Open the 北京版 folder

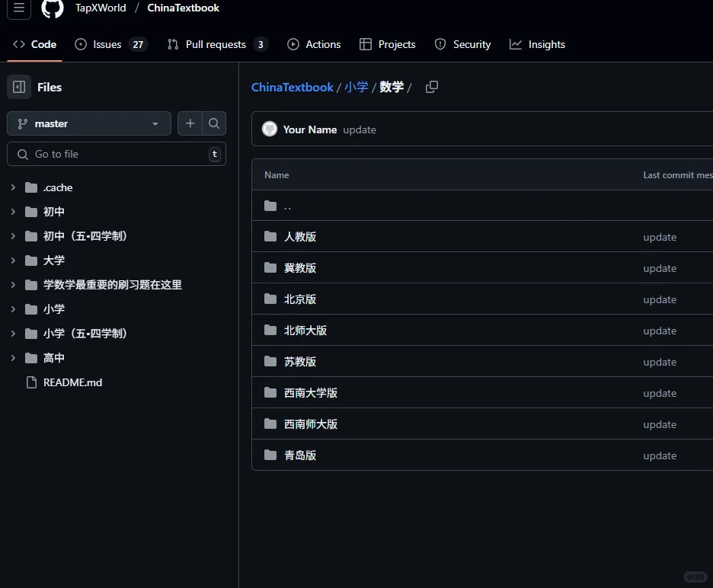coord(300,299)
